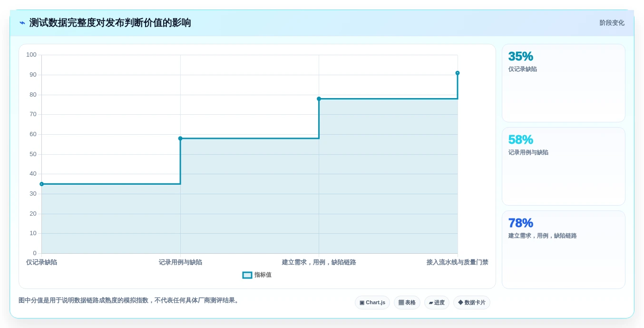Click the 进度 tag chip
The height and width of the screenshot is (328, 644).
pos(437,302)
